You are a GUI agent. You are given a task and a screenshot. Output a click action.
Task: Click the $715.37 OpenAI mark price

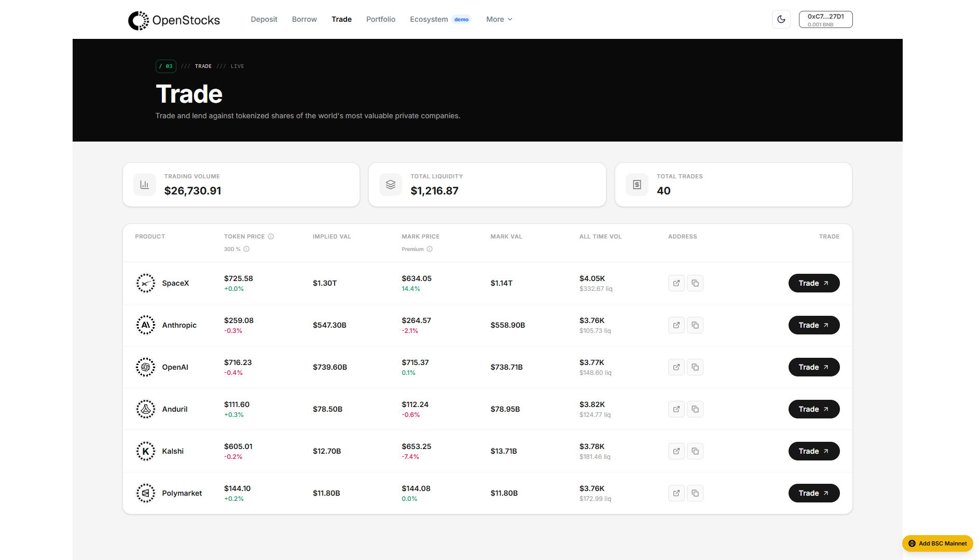pyautogui.click(x=415, y=362)
